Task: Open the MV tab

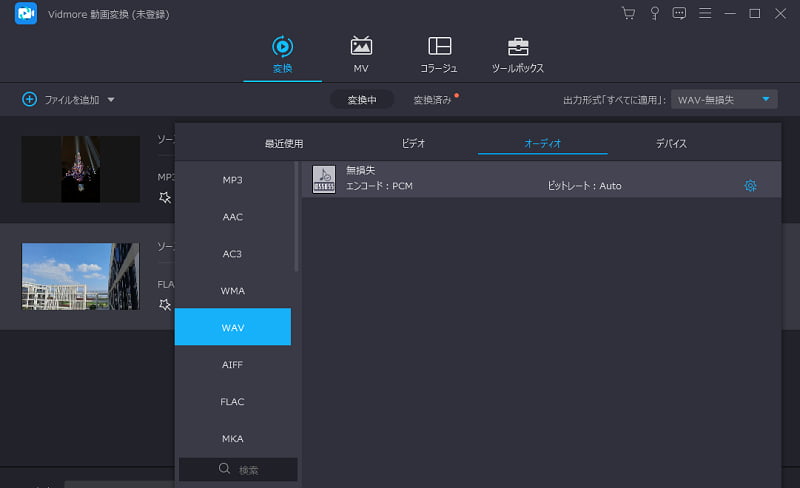Action: pos(361,55)
